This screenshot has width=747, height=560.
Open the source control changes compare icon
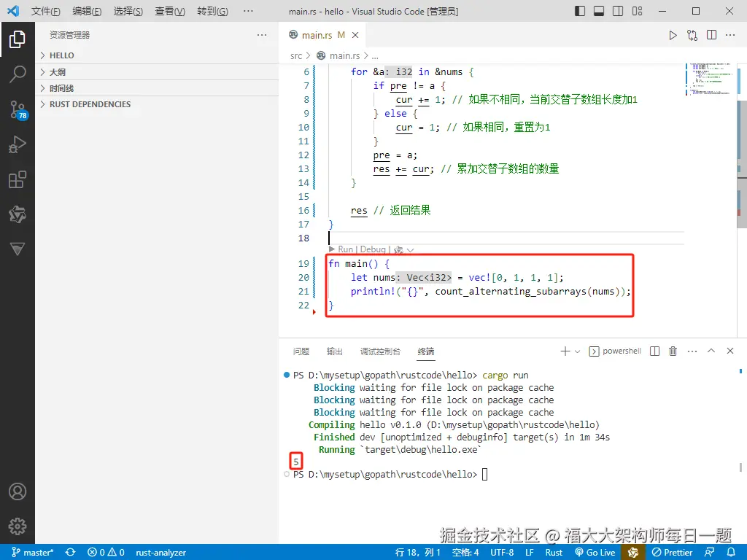[x=692, y=35]
